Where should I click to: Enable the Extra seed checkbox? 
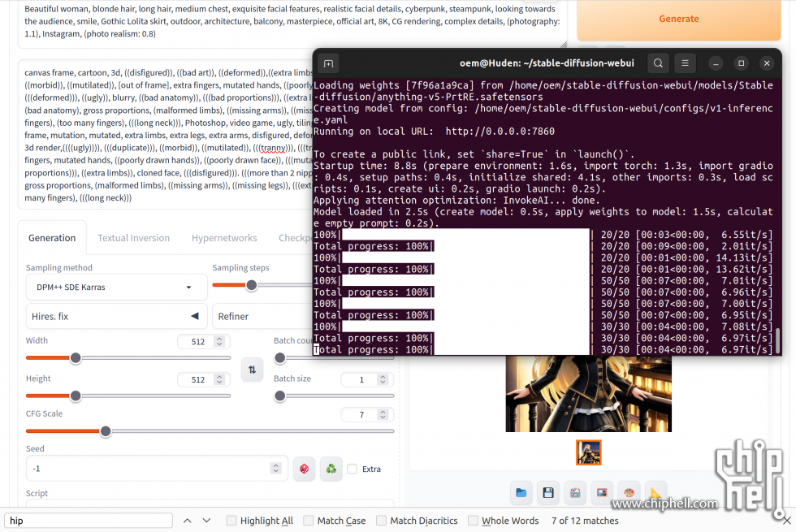pos(353,469)
